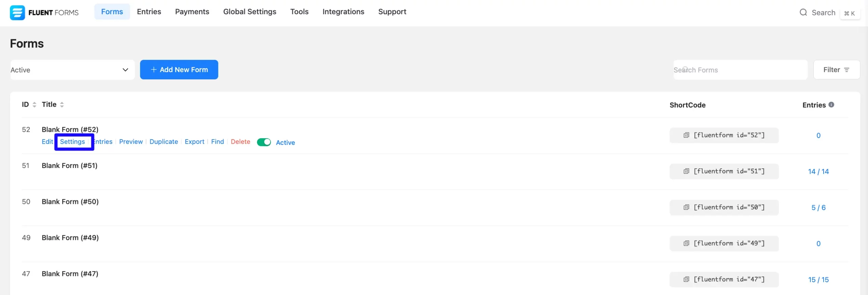868x295 pixels.
Task: Open the Filter button
Action: [836, 70]
